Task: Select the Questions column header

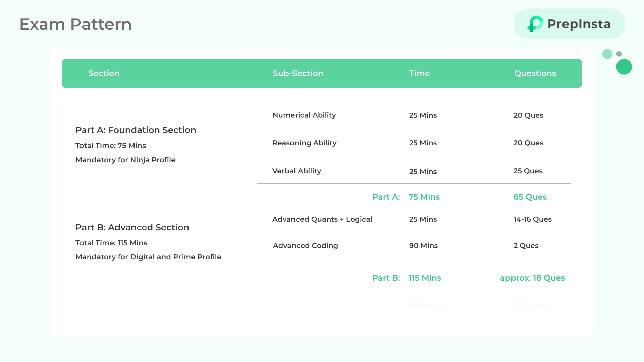Action: [x=535, y=73]
